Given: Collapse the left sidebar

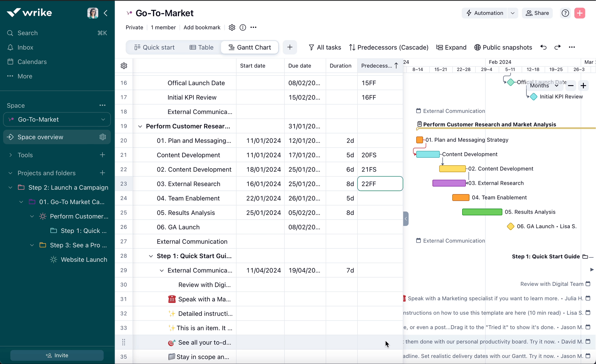Looking at the screenshot, I should [106, 13].
